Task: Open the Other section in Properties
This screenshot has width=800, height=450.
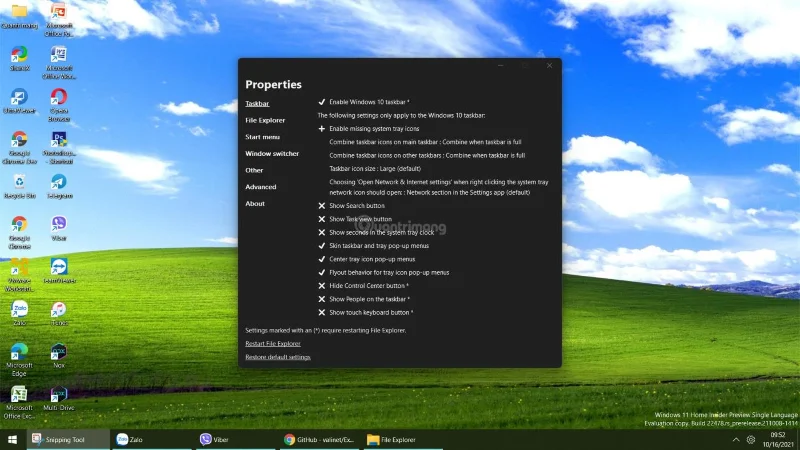Action: tap(254, 170)
